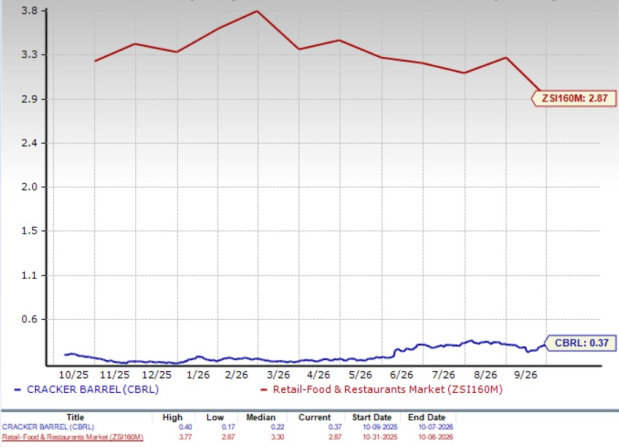The height and width of the screenshot is (447, 619).
Task: Click the End Date column header
Action: pos(427,417)
